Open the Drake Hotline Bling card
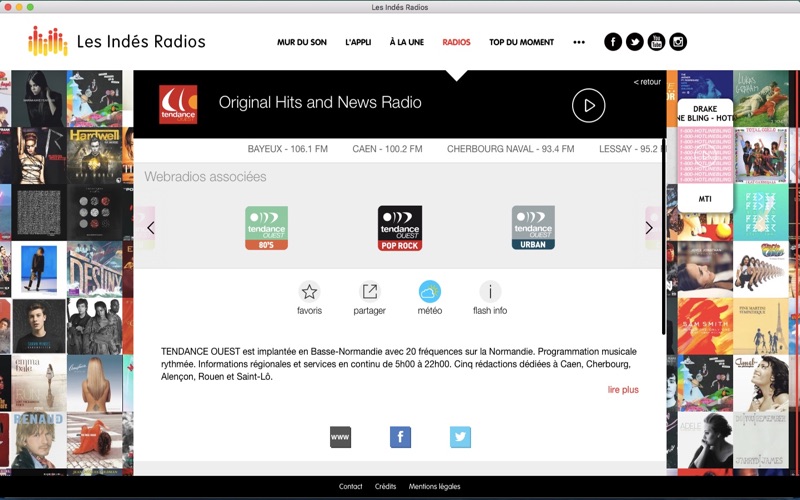The image size is (800, 500). [705, 156]
